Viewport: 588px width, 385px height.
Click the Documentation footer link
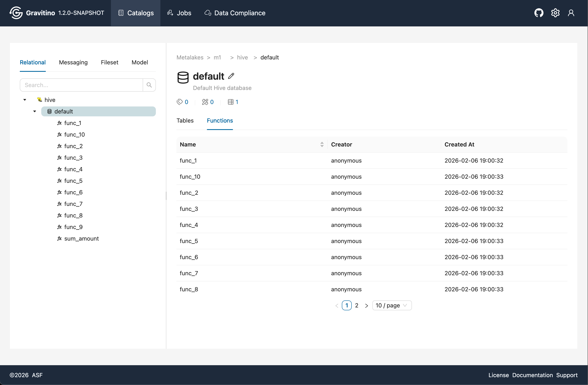tap(532, 375)
